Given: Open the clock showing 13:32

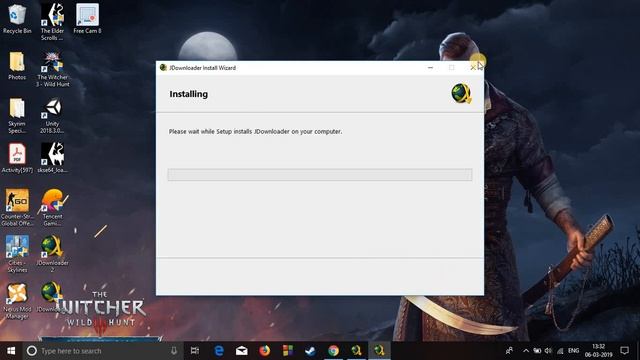Looking at the screenshot, I should [598, 351].
